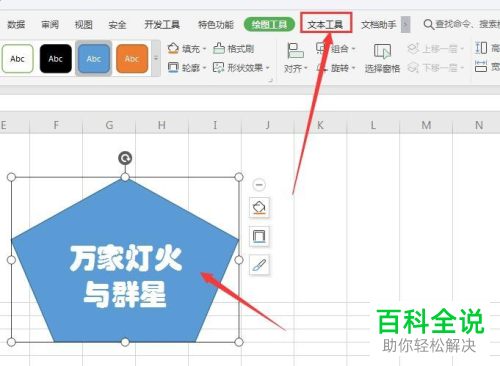Click the 格式刷 format painter button
500x366 pixels.
point(234,49)
